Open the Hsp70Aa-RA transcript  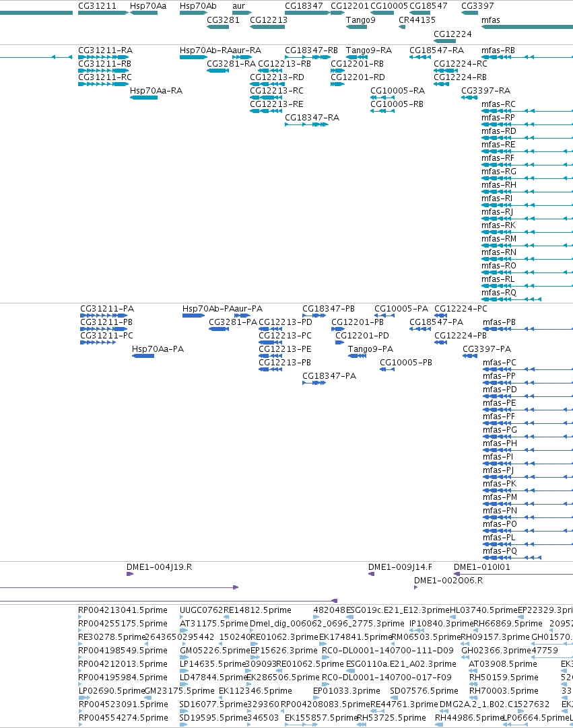point(143,98)
